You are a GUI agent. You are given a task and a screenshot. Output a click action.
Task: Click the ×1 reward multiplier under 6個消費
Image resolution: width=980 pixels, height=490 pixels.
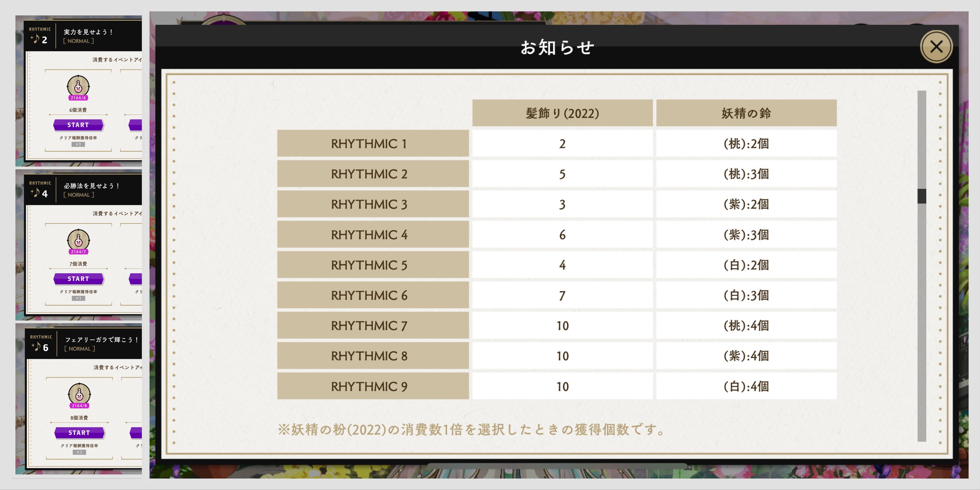(x=78, y=145)
